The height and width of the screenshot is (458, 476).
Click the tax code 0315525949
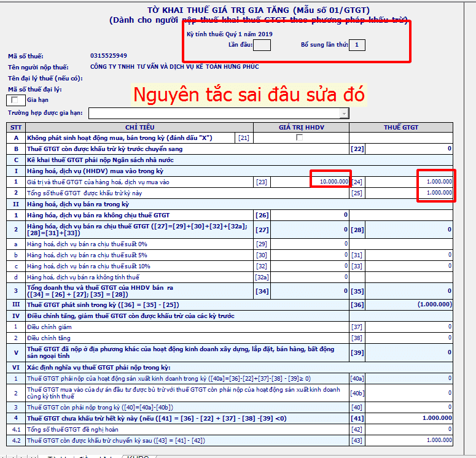108,56
